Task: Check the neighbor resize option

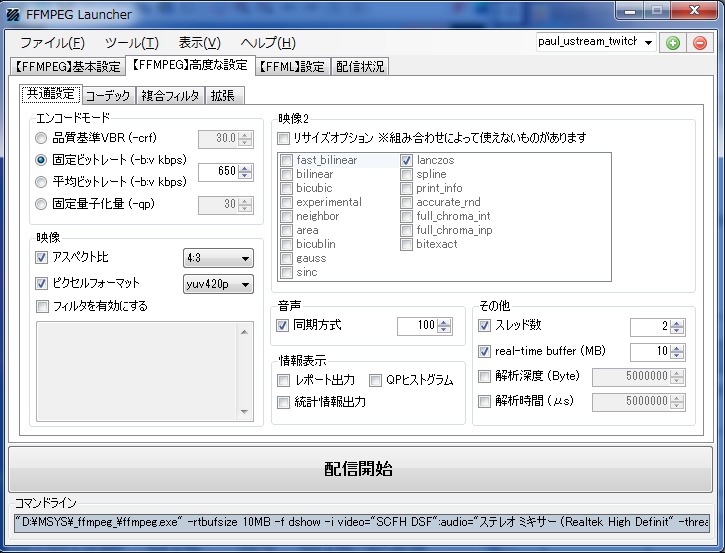Action: [x=287, y=216]
